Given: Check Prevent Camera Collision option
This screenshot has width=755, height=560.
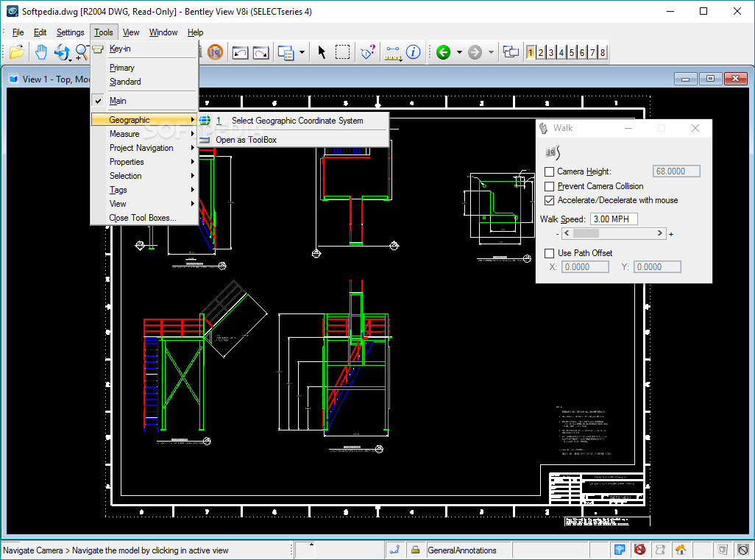Looking at the screenshot, I should tap(550, 186).
